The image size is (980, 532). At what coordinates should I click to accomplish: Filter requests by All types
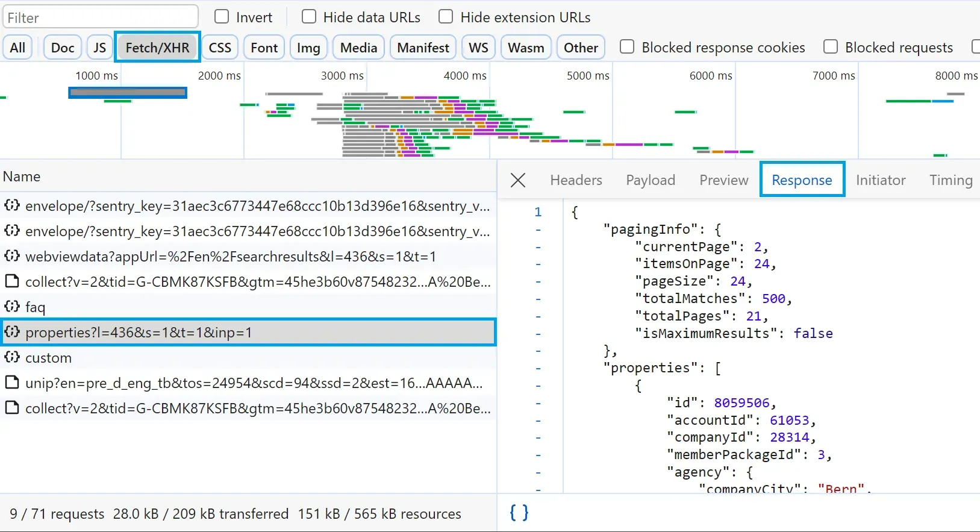[17, 48]
